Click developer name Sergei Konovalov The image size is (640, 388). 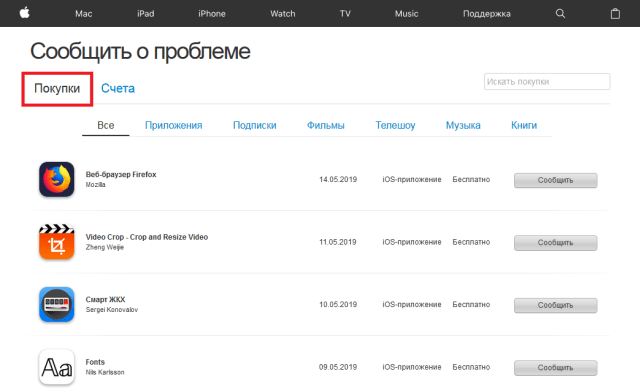point(112,310)
